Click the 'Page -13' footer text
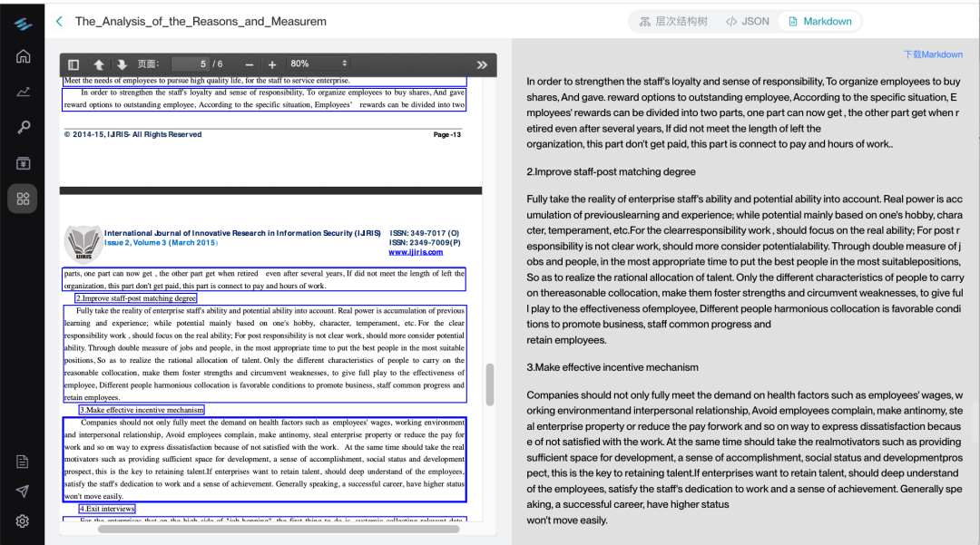Image resolution: width=980 pixels, height=545 pixels. point(446,135)
